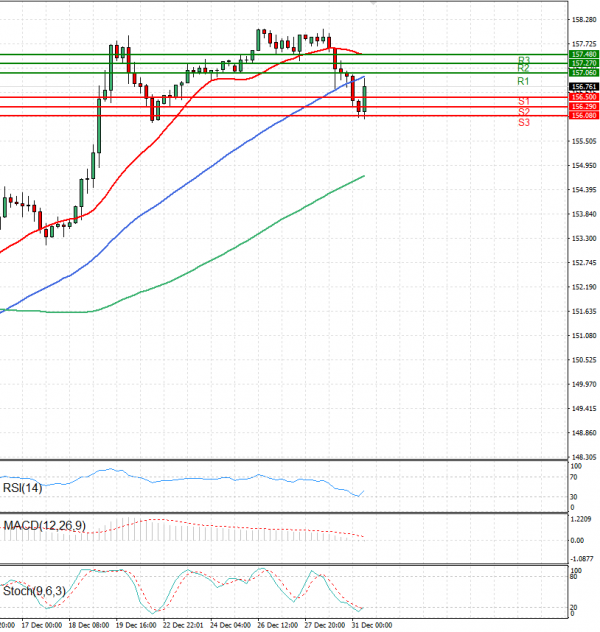Select the R3 resistance label
600x632 pixels.
pos(523,60)
